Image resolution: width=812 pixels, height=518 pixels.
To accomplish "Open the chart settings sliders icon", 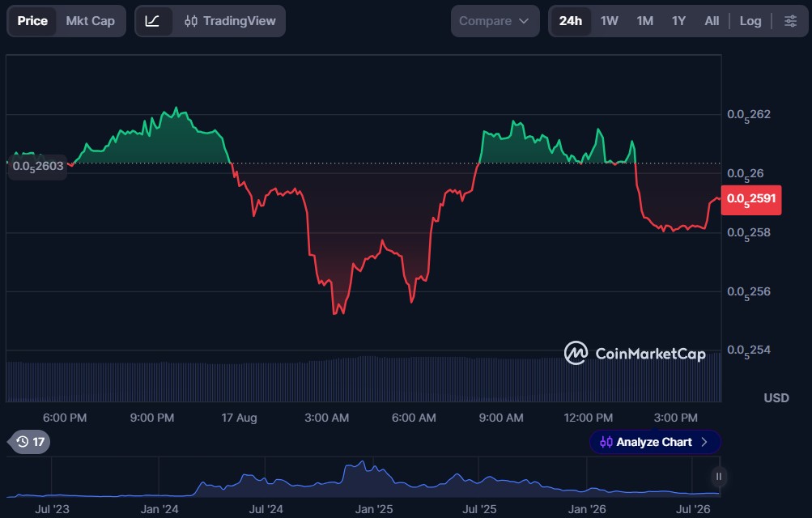I will pyautogui.click(x=790, y=21).
